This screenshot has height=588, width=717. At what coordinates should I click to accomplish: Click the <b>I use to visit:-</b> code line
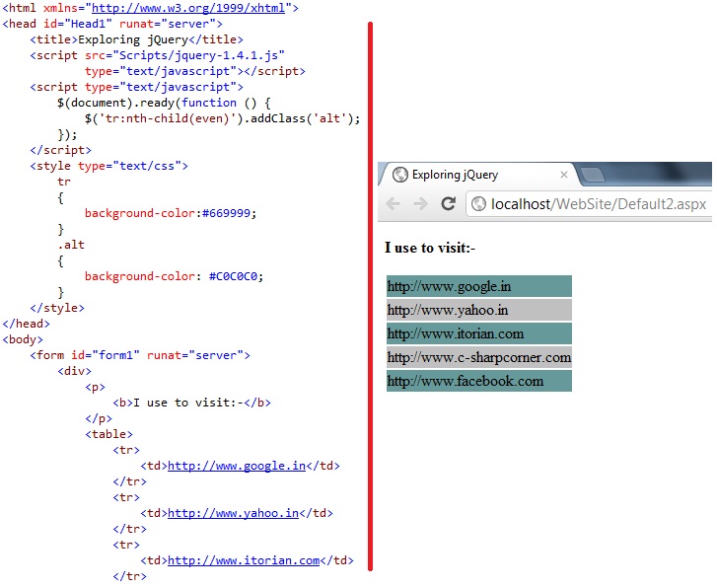click(191, 403)
